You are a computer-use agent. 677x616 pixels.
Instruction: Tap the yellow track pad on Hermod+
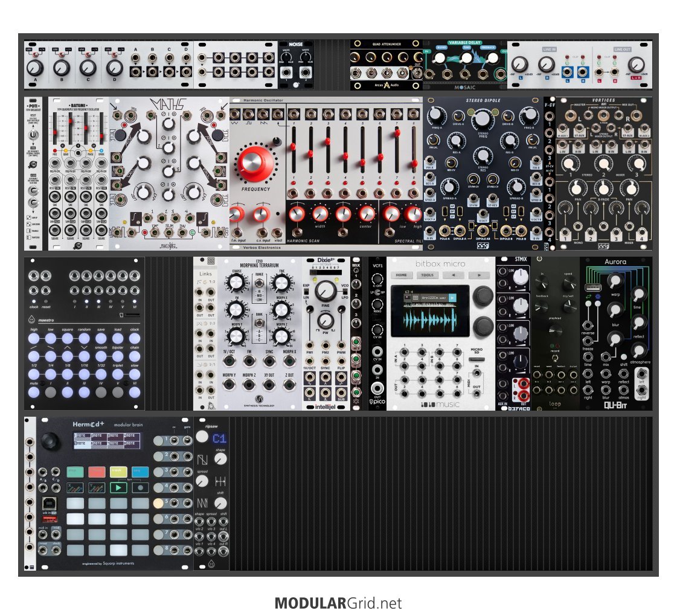[118, 472]
